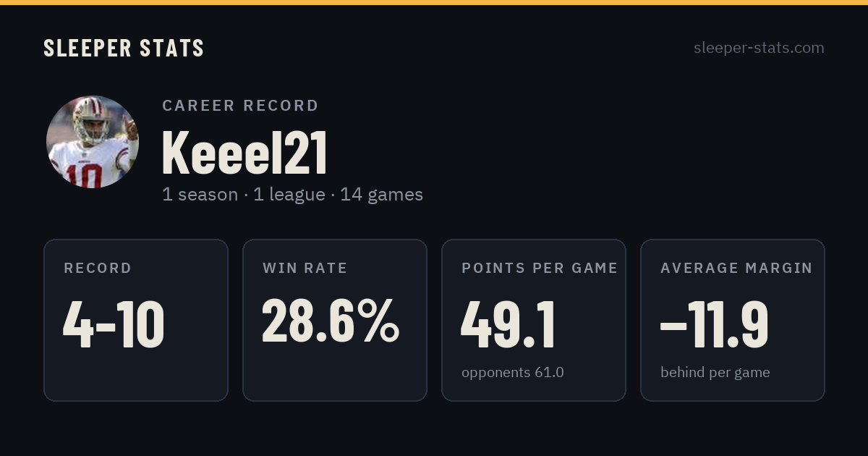Click the AVERAGE MARGIN card label
The image size is (868, 456).
click(736, 268)
